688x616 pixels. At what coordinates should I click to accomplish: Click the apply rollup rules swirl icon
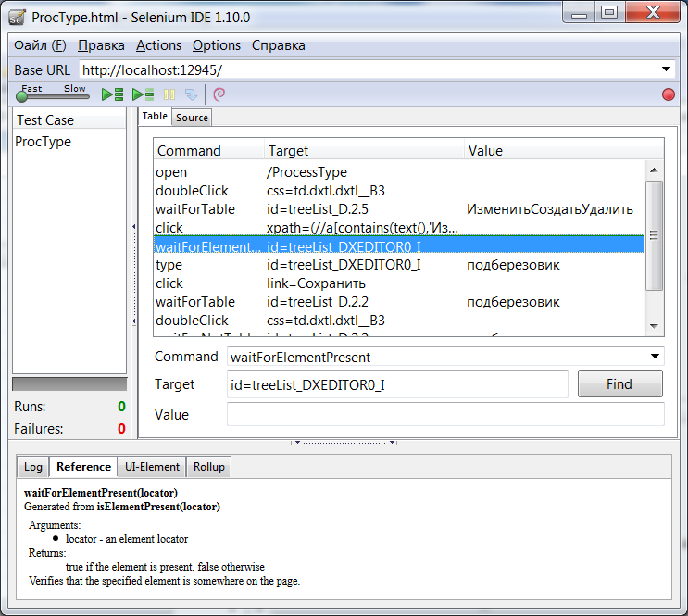click(219, 94)
